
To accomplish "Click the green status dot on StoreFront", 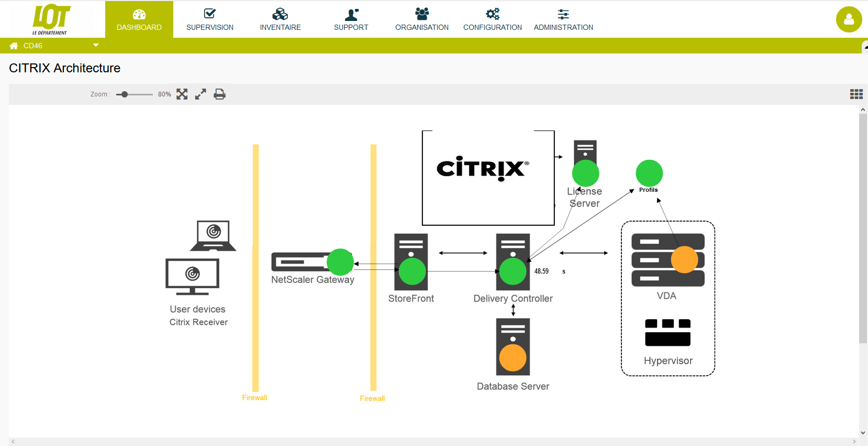I will (413, 271).
